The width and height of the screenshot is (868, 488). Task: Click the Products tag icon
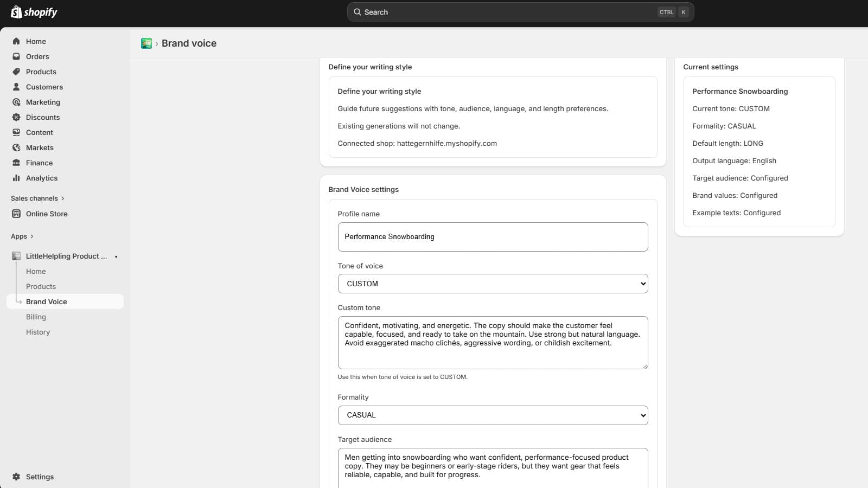(x=16, y=72)
